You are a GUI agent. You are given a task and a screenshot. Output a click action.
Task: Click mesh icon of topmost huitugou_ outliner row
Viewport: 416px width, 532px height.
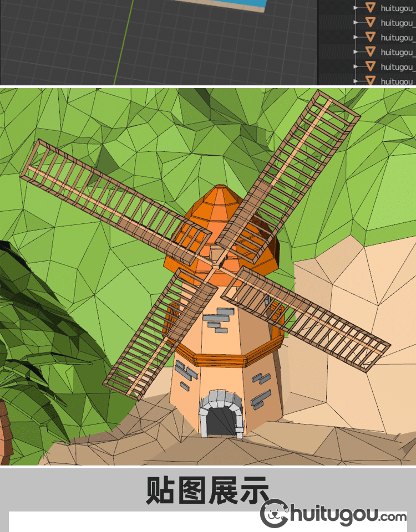click(x=370, y=7)
